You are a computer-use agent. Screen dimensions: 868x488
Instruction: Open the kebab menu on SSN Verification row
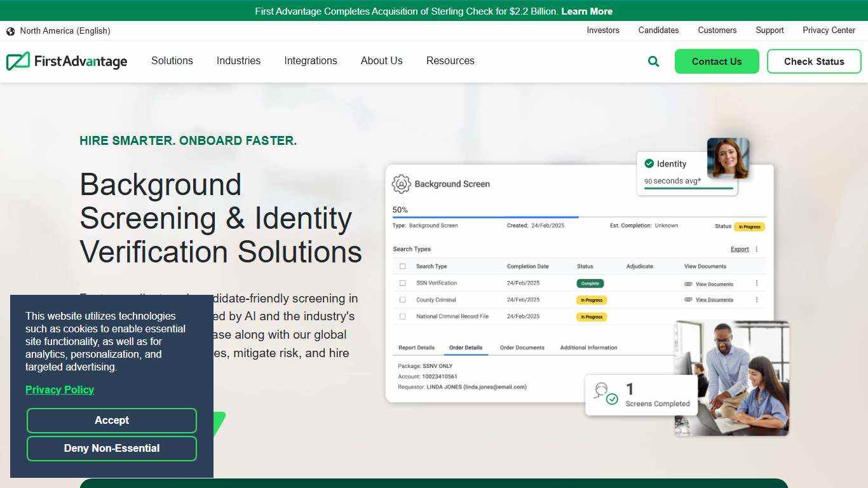(x=757, y=282)
